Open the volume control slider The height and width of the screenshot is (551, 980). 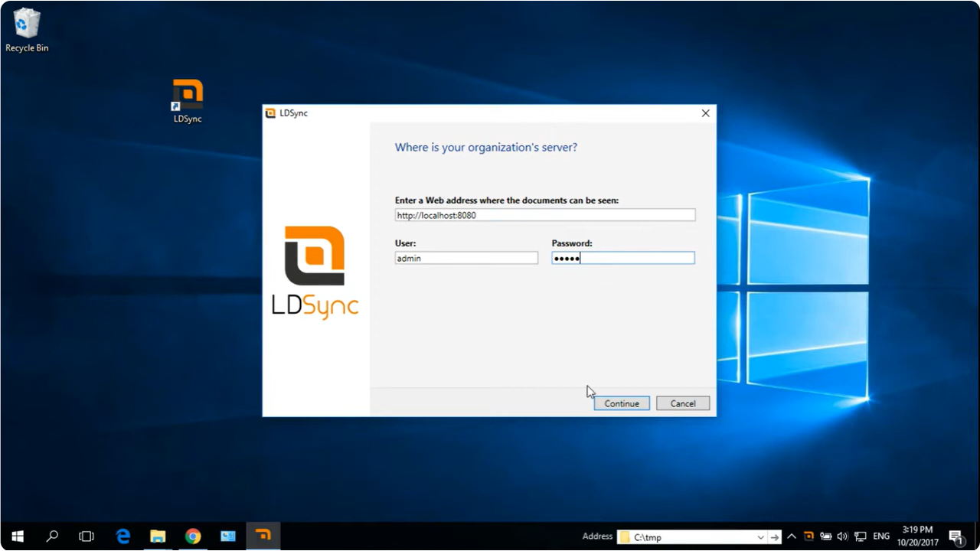click(x=842, y=536)
